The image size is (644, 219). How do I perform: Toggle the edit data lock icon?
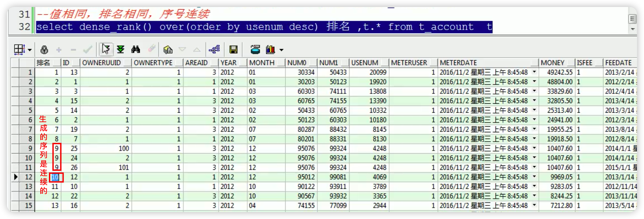pyautogui.click(x=44, y=50)
